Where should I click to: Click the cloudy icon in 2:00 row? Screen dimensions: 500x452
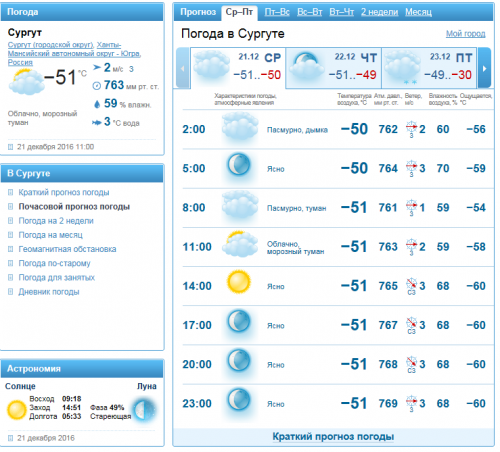pyautogui.click(x=240, y=126)
